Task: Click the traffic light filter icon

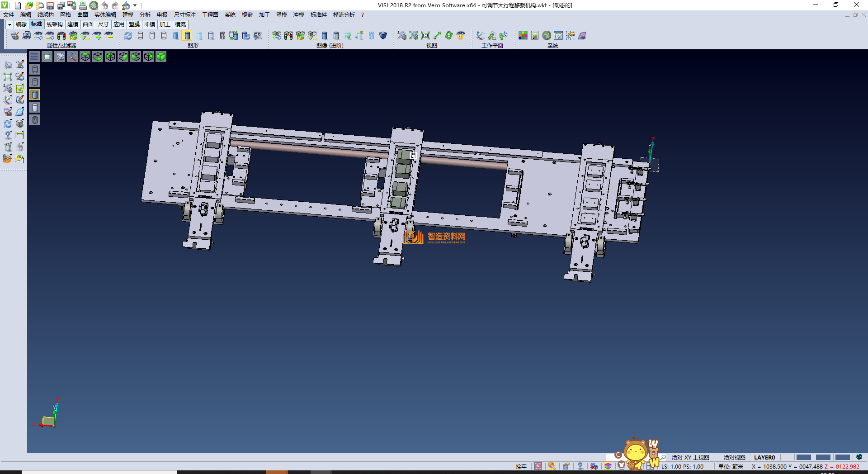Action: (61, 35)
